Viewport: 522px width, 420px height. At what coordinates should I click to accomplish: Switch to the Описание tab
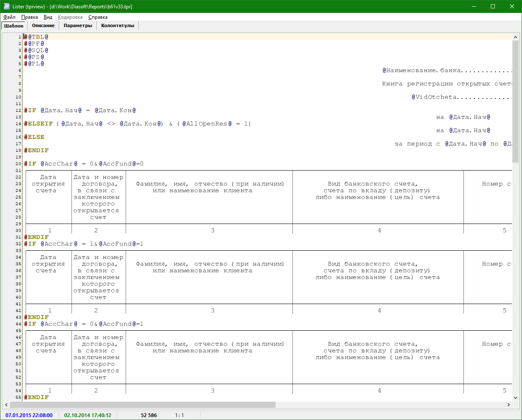coord(43,26)
